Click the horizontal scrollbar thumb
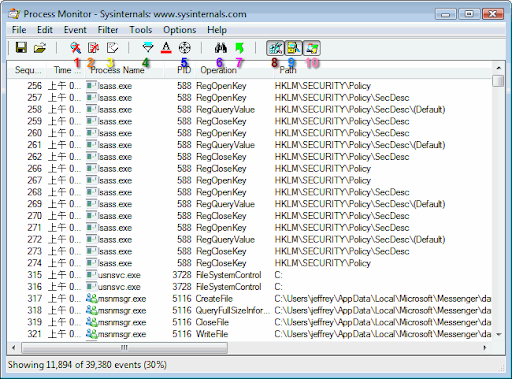Image resolution: width=512 pixels, height=379 pixels. pyautogui.click(x=124, y=348)
